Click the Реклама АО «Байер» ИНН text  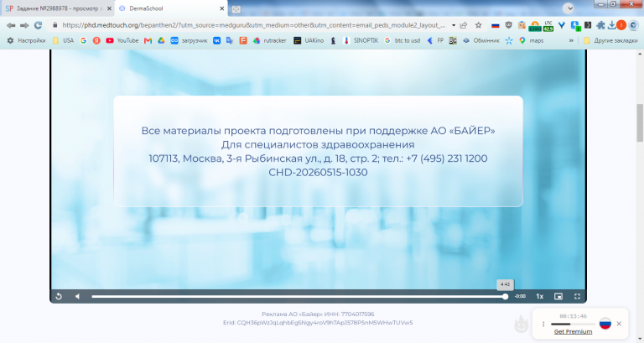pyautogui.click(x=318, y=314)
